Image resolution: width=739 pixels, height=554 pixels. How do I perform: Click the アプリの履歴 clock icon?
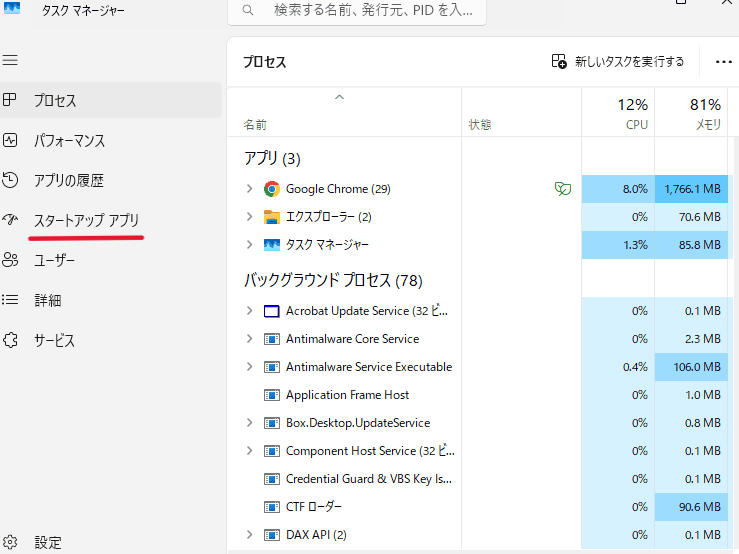[10, 180]
